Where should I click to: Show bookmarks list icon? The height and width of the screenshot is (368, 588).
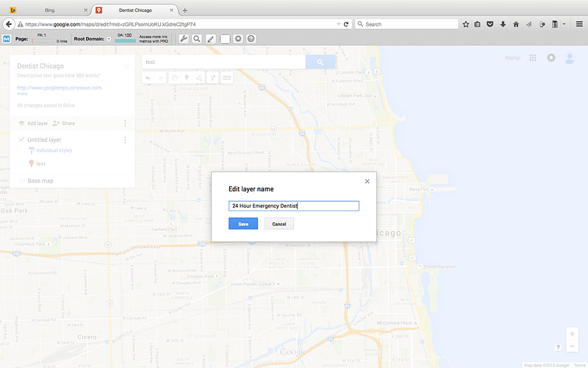pos(477,24)
